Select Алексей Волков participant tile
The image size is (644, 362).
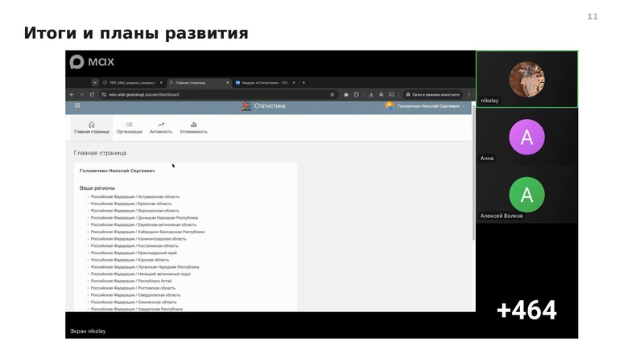(527, 195)
